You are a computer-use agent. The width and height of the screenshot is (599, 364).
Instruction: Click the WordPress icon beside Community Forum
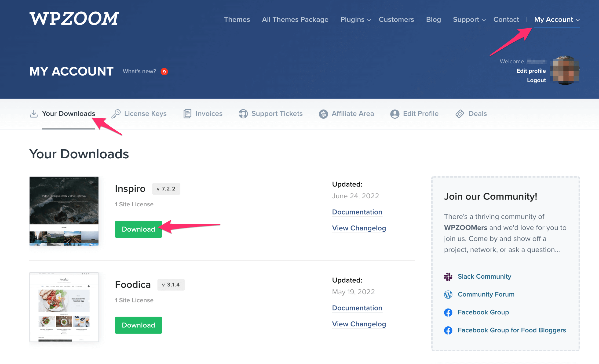pyautogui.click(x=448, y=295)
